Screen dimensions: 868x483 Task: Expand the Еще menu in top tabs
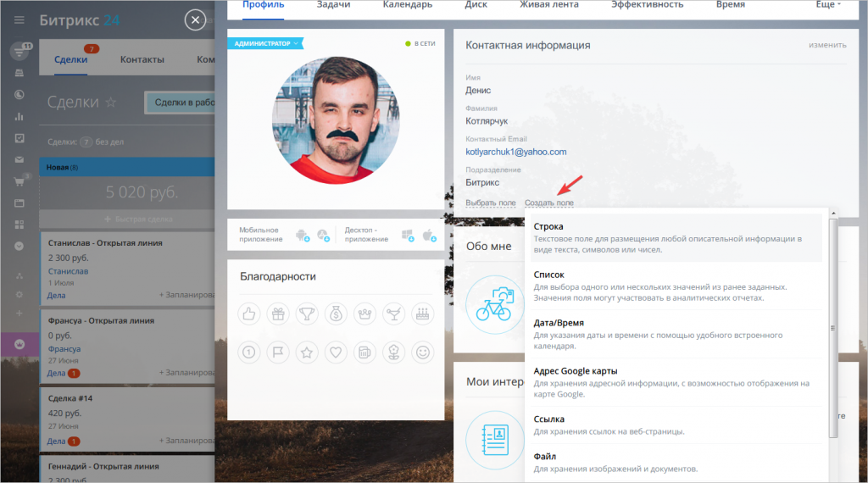[x=828, y=4]
